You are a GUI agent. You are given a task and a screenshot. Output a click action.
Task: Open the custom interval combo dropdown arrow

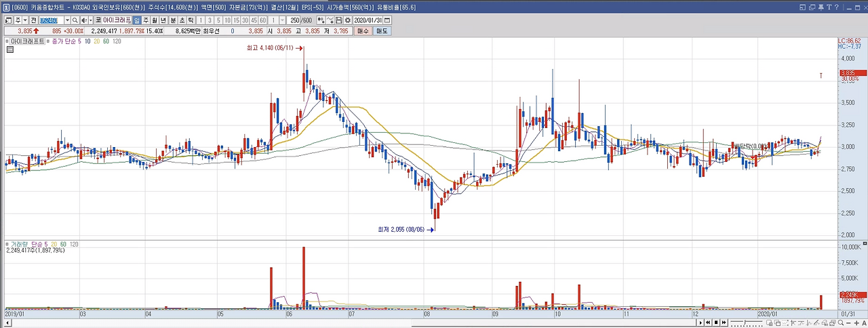(x=282, y=20)
